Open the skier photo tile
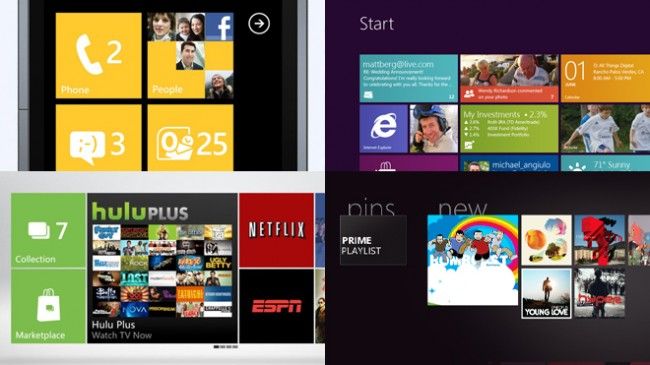Screen dimensions: 650x365 coord(434,129)
